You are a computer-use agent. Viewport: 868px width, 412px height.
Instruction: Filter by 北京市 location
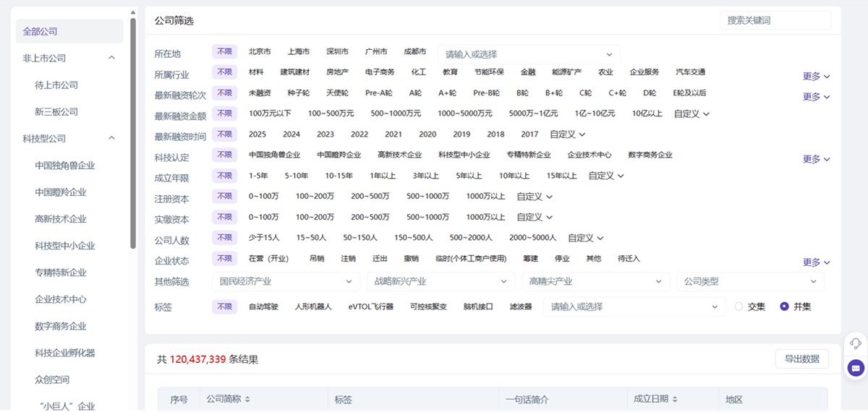pos(260,52)
